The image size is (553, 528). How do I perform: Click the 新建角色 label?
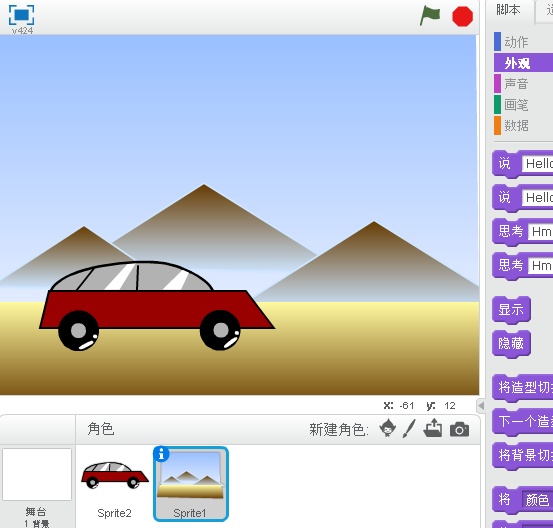click(339, 429)
